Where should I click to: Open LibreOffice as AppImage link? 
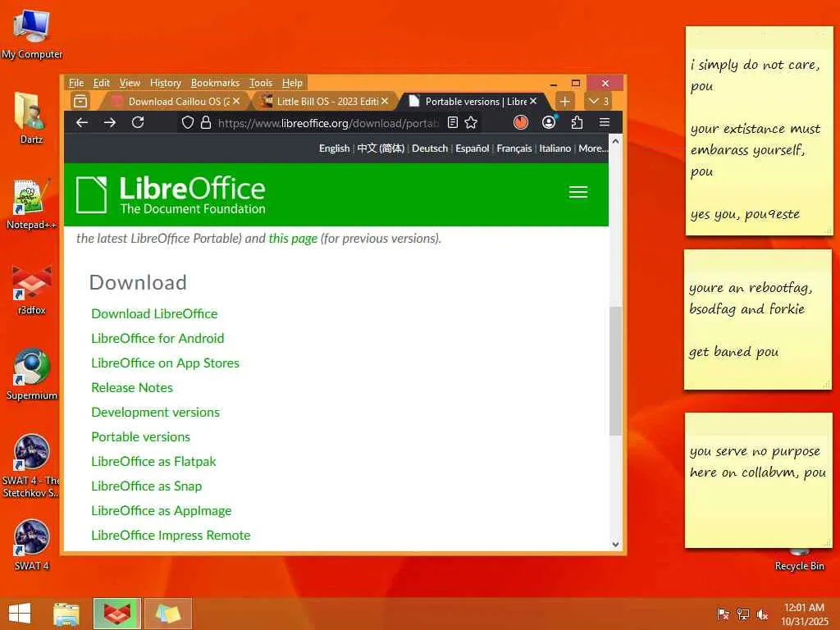tap(162, 511)
